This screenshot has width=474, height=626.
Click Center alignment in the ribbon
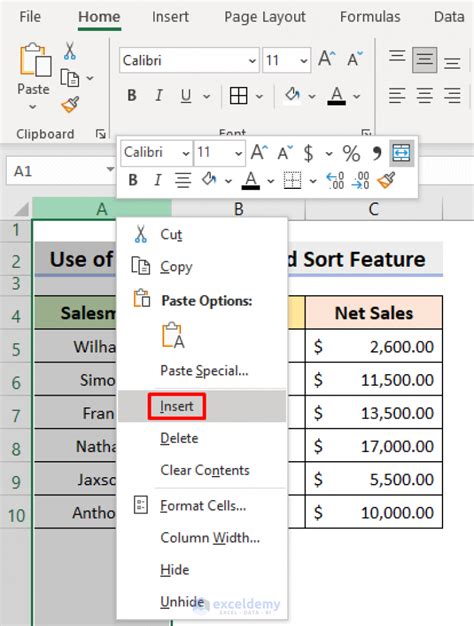(x=424, y=96)
